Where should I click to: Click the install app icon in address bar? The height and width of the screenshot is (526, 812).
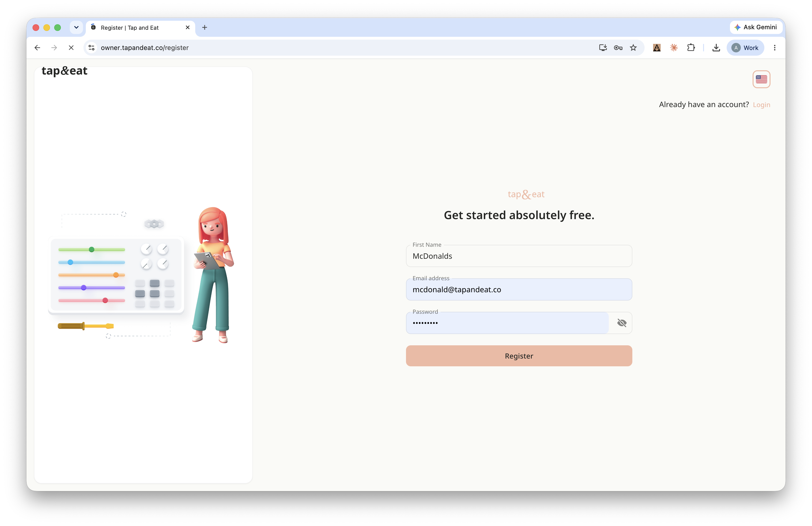click(x=603, y=48)
